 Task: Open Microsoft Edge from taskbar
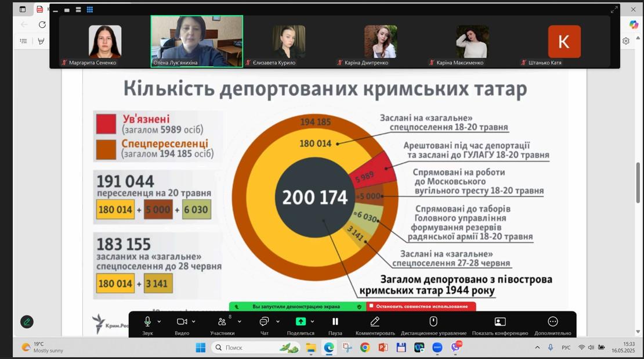click(329, 348)
